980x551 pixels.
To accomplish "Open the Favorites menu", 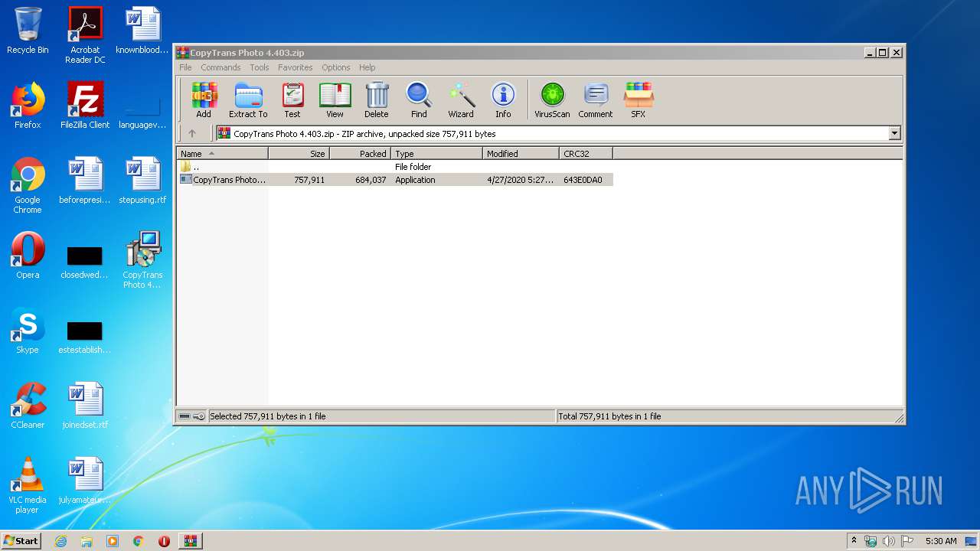I will click(295, 67).
